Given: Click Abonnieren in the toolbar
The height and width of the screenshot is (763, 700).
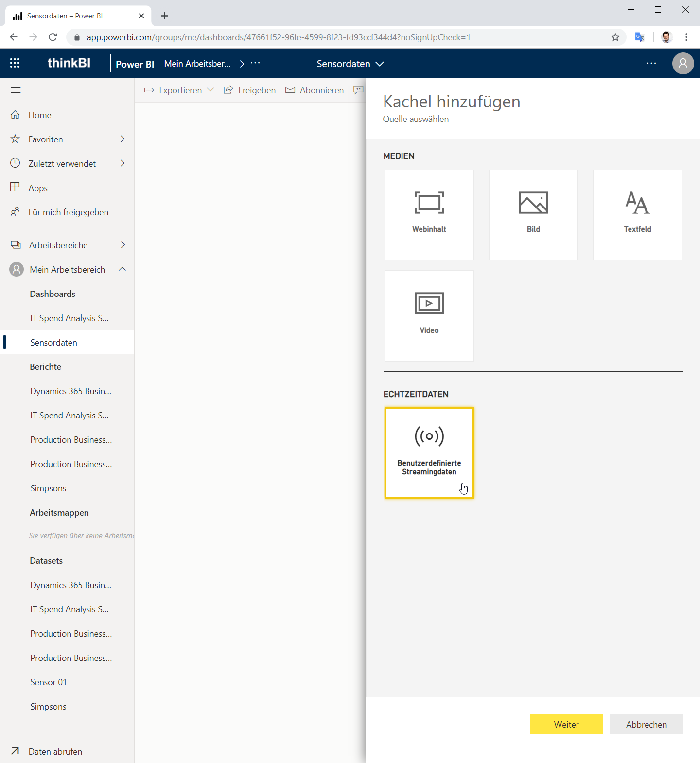Looking at the screenshot, I should [315, 90].
